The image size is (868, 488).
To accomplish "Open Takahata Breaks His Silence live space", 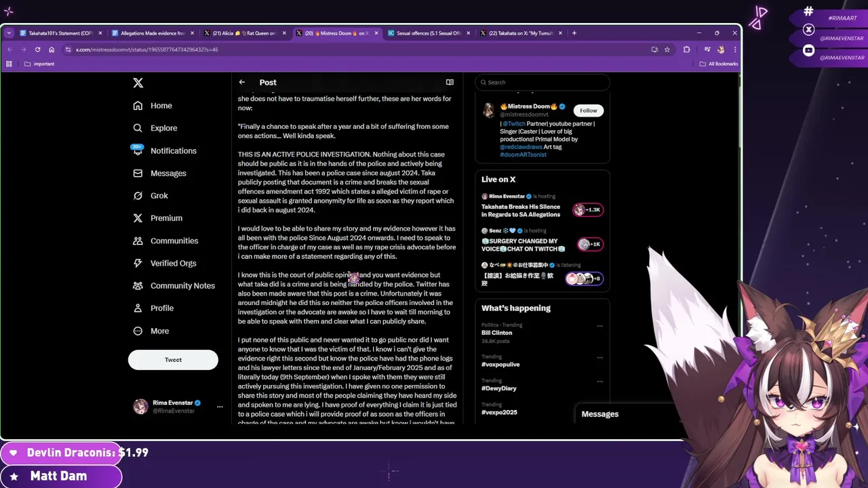I will [521, 211].
